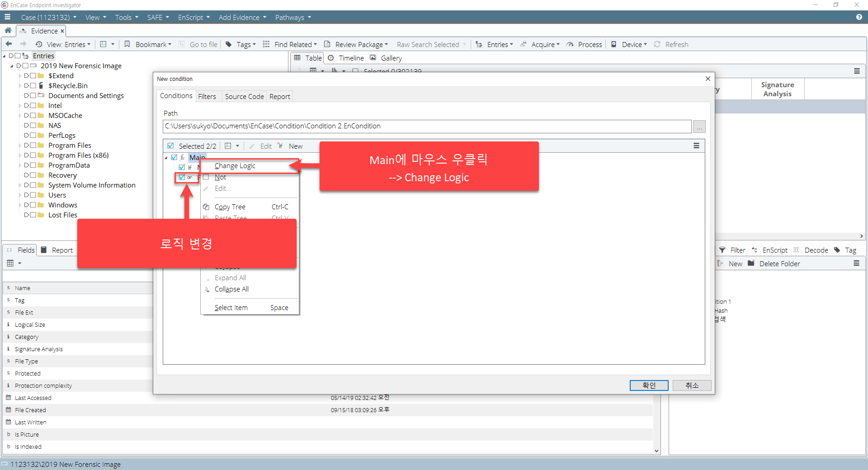Screen dimensions: 868x470
Task: Open the Case (1123132) menu dropdown
Action: click(48, 17)
